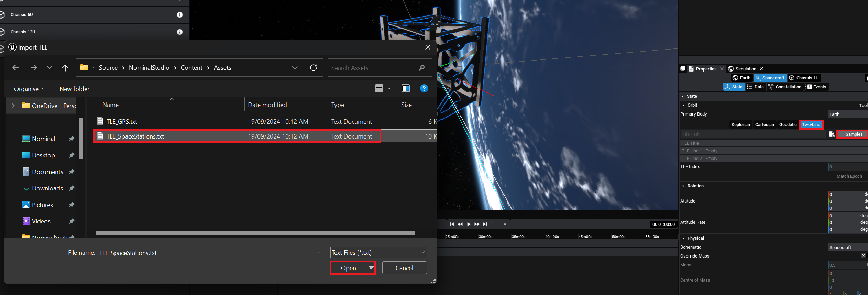
Task: Open the Videos quick access folder
Action: 36,221
